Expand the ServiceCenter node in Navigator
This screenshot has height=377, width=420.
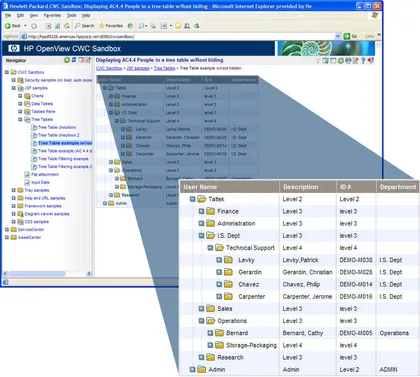pyautogui.click(x=7, y=229)
